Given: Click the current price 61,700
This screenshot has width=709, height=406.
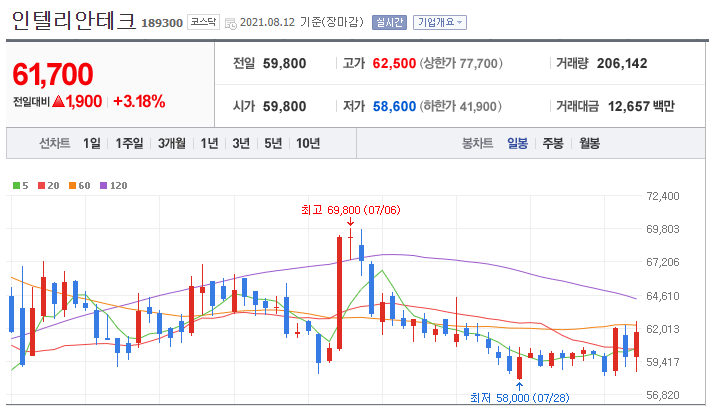Looking at the screenshot, I should coord(53,74).
